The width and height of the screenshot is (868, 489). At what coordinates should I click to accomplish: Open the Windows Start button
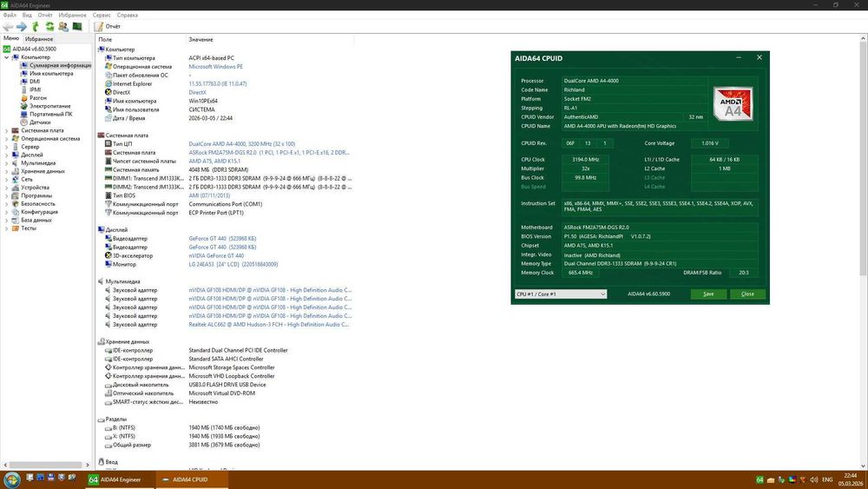(x=11, y=479)
